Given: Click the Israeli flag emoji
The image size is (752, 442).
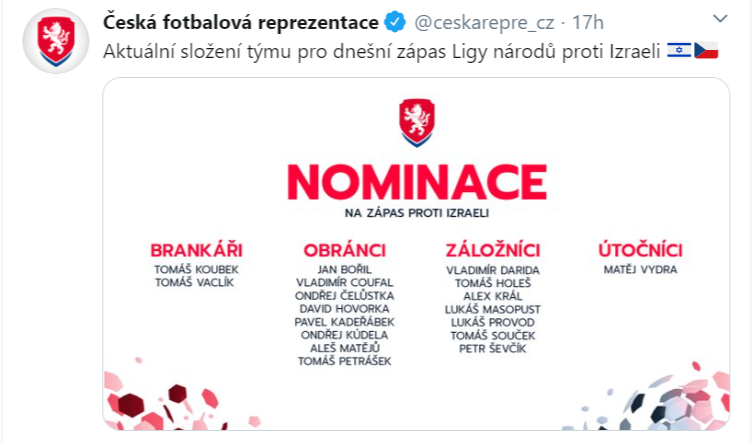Looking at the screenshot, I should point(678,49).
